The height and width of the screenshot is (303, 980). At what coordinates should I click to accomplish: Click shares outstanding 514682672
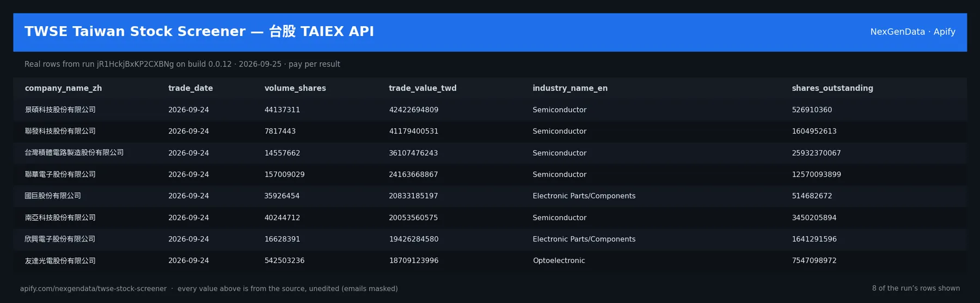(812, 196)
